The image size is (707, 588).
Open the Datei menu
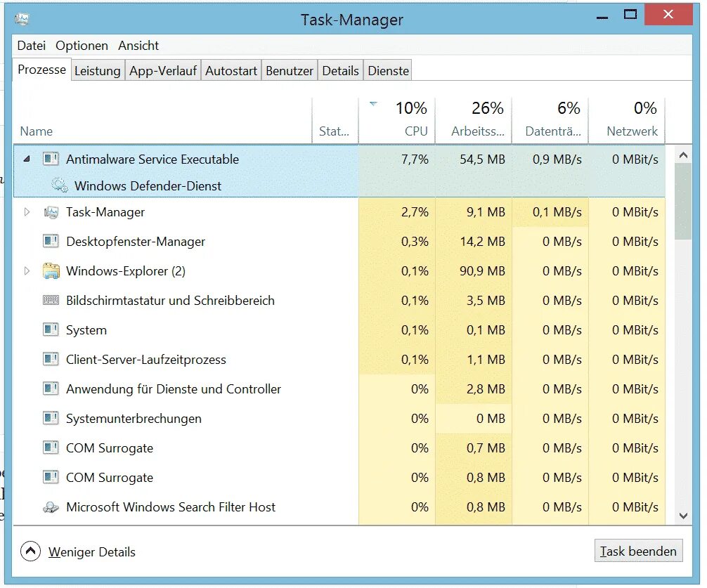[32, 46]
